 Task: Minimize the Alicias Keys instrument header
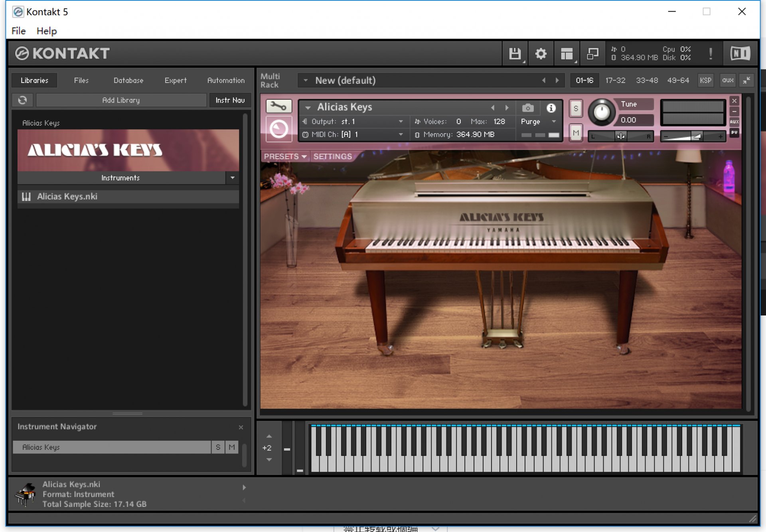[734, 111]
